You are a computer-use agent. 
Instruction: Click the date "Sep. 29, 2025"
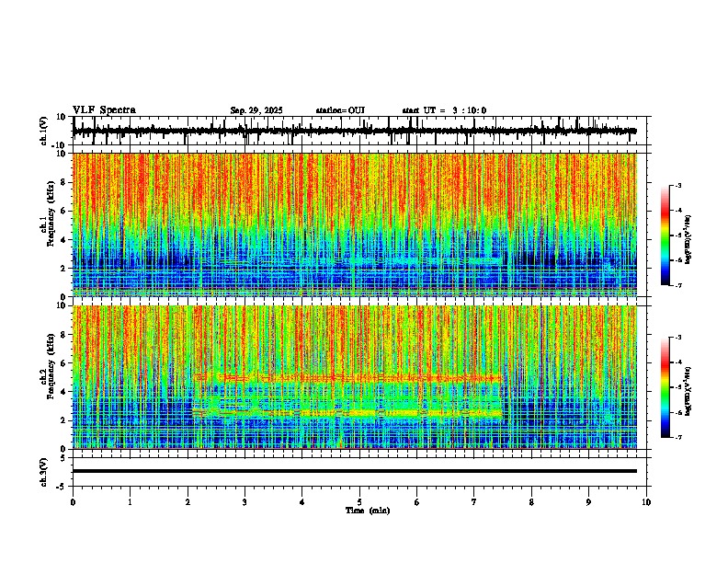tap(256, 110)
